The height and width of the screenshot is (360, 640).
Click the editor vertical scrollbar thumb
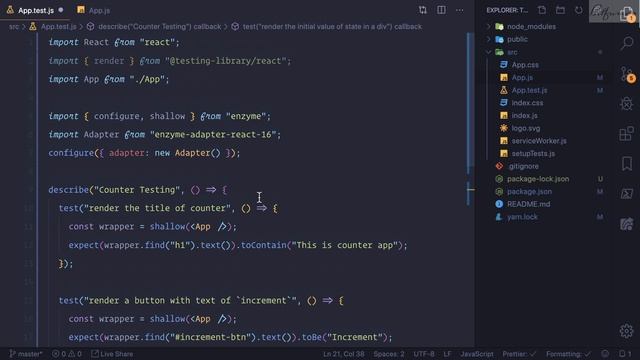(471, 100)
